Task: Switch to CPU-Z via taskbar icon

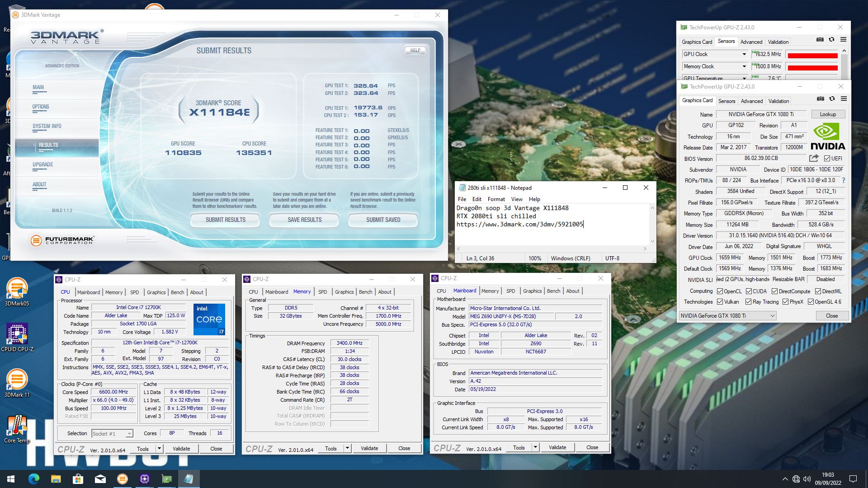Action: click(145, 479)
